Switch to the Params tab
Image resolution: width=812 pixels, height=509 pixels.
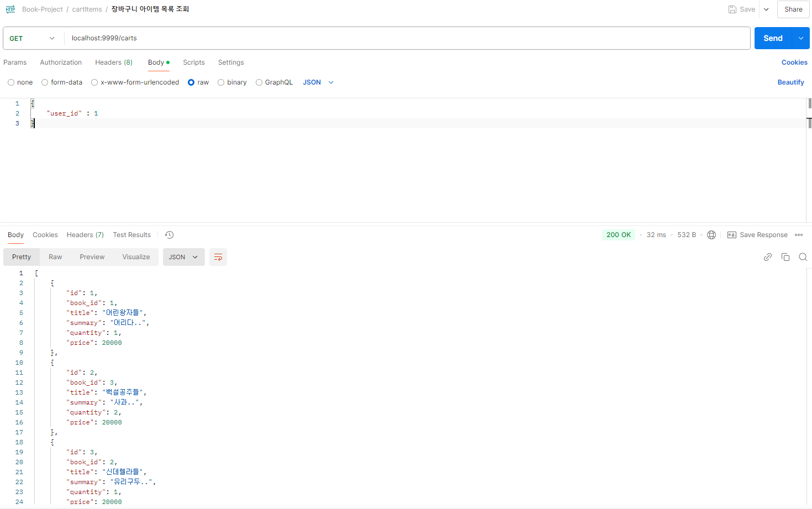(x=15, y=62)
